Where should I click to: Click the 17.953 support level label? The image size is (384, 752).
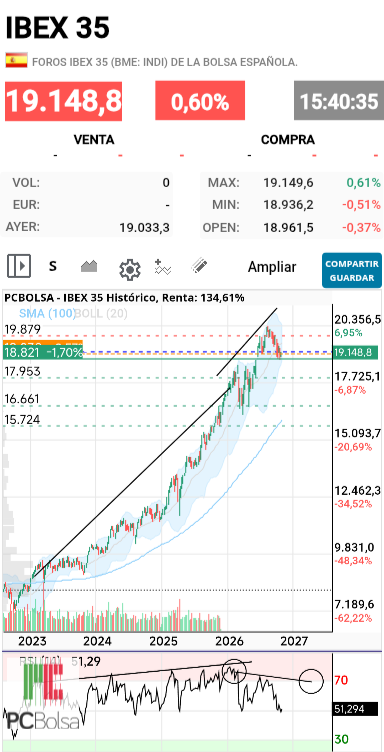(x=22, y=372)
